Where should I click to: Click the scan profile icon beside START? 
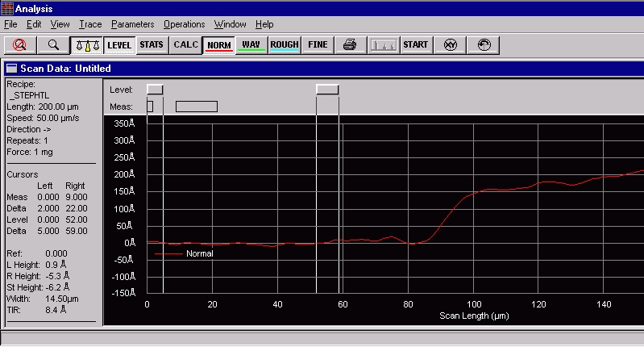point(384,44)
